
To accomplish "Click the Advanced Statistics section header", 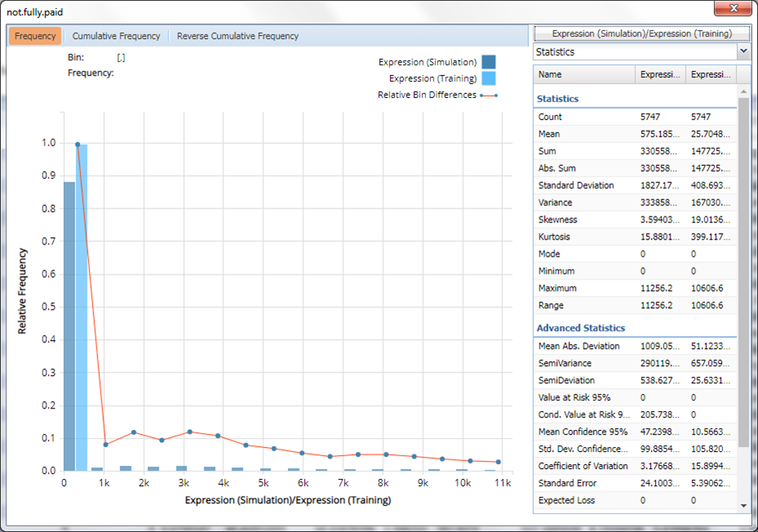I will pos(581,328).
